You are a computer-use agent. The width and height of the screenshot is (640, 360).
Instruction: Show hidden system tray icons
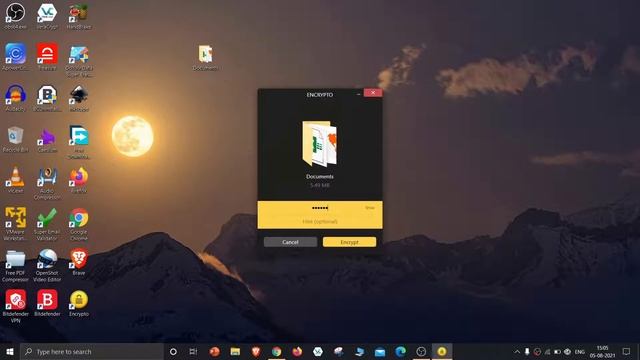[517, 351]
